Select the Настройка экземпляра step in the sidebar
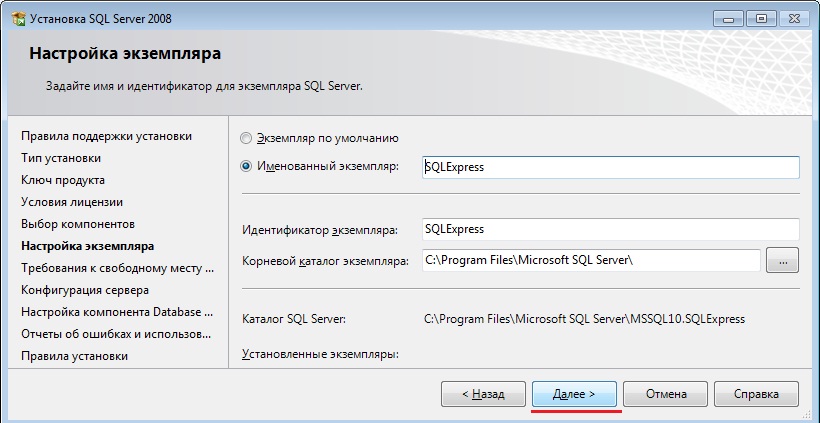This screenshot has width=820, height=423. tap(87, 246)
